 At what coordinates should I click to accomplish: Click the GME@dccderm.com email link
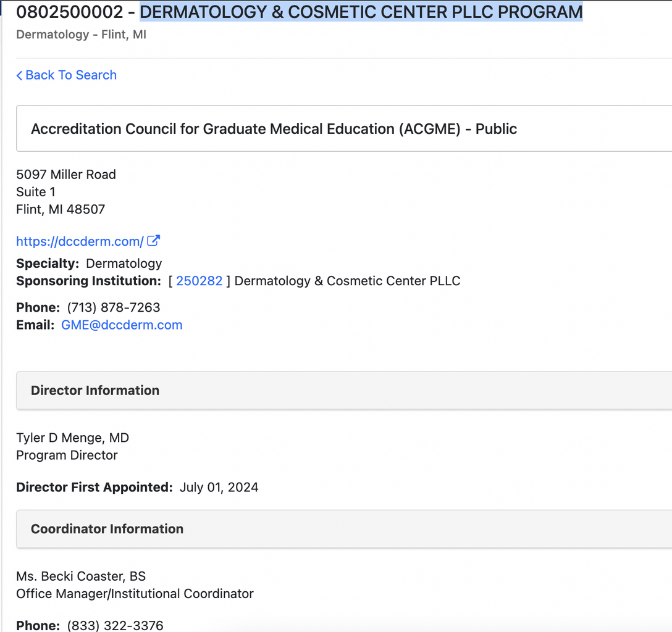(x=122, y=325)
